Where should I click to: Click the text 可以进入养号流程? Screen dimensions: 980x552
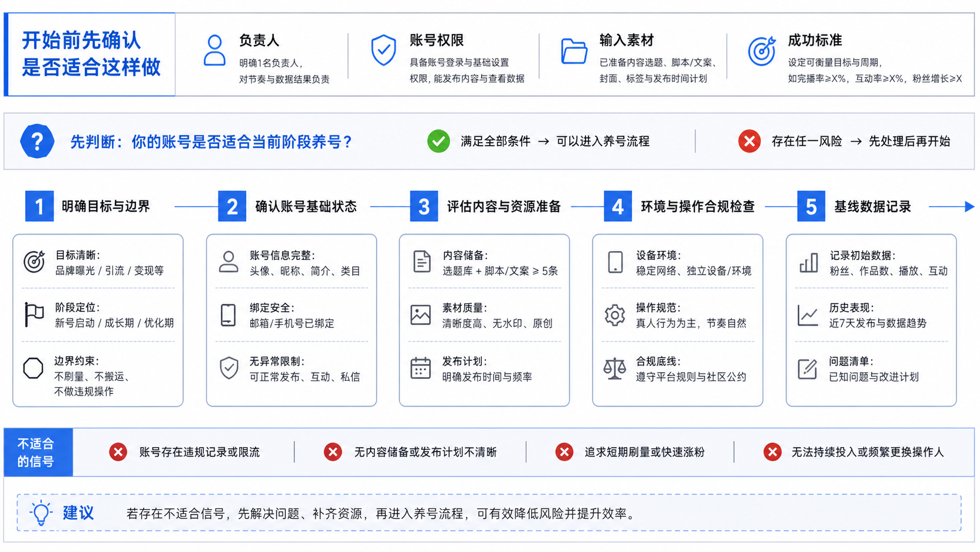pos(603,141)
